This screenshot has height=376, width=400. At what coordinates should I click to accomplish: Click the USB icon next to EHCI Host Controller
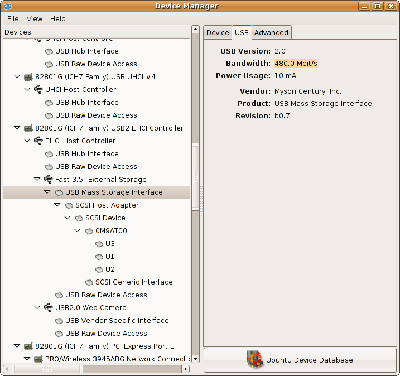(38, 141)
